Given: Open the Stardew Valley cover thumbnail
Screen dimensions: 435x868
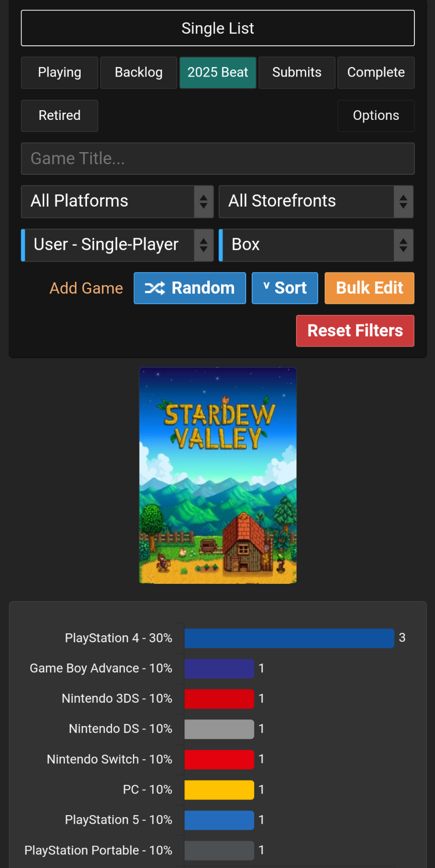Looking at the screenshot, I should tap(218, 476).
